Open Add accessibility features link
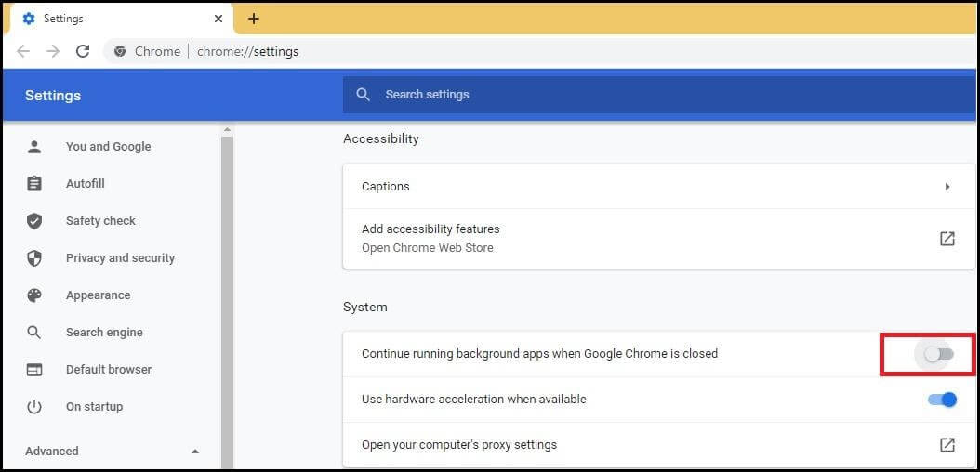 (x=658, y=239)
